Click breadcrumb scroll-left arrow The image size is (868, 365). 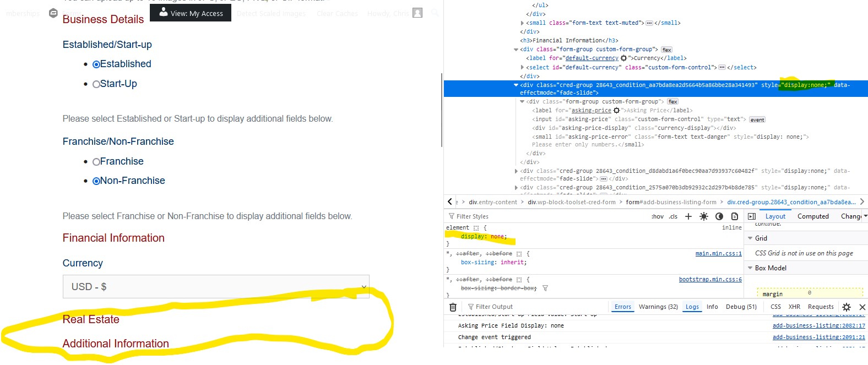coord(450,202)
